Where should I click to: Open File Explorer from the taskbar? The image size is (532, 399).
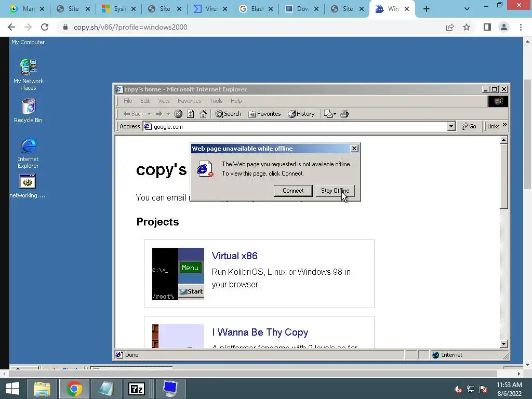[42, 389]
